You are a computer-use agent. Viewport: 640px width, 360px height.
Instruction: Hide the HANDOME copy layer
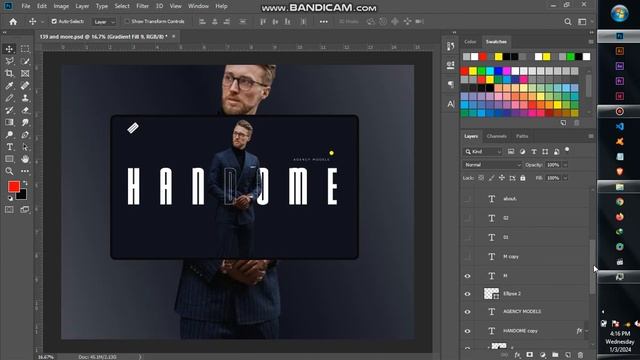click(468, 331)
